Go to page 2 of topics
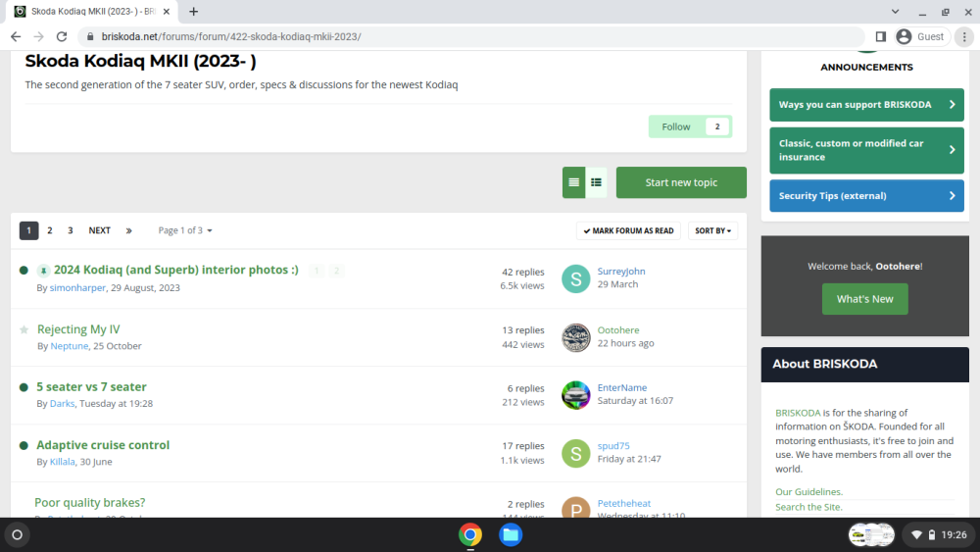This screenshot has height=552, width=980. 50,230
